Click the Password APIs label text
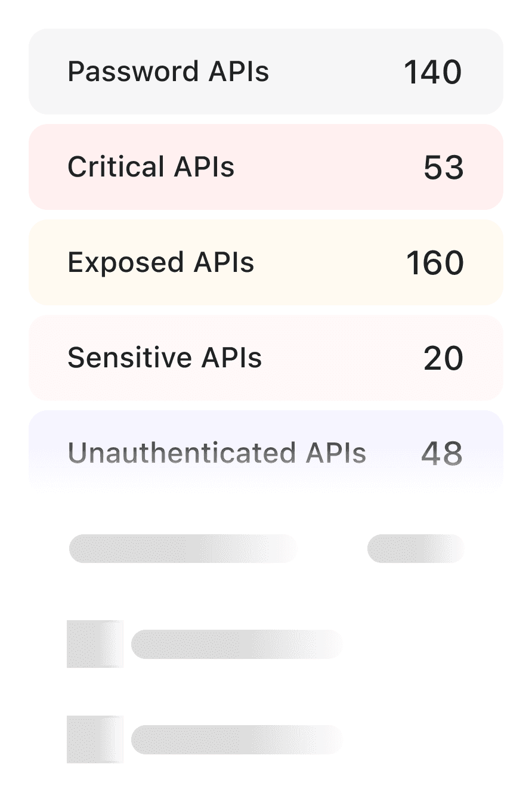532x811 pixels. point(169,71)
